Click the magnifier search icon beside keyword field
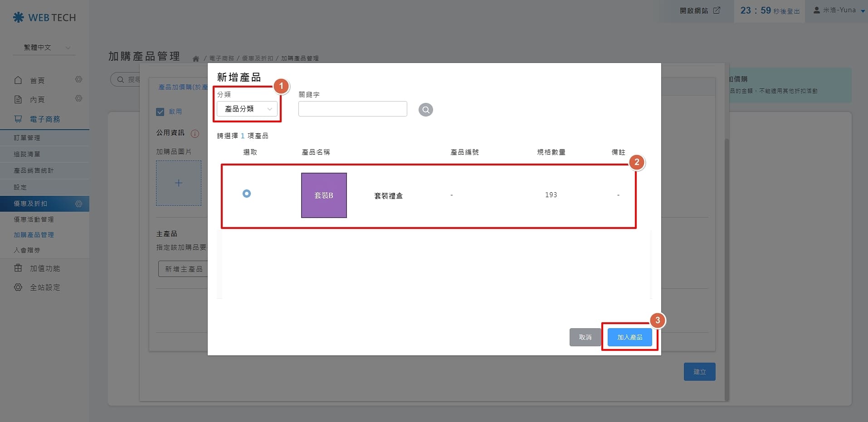868x422 pixels. click(x=425, y=110)
